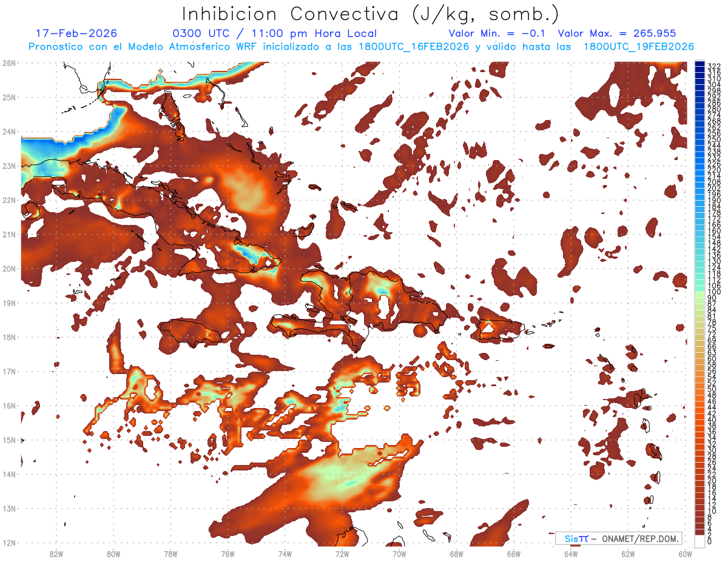Screen dimensions: 728x562
Task: Click the legend value 202
Action: pos(713,188)
